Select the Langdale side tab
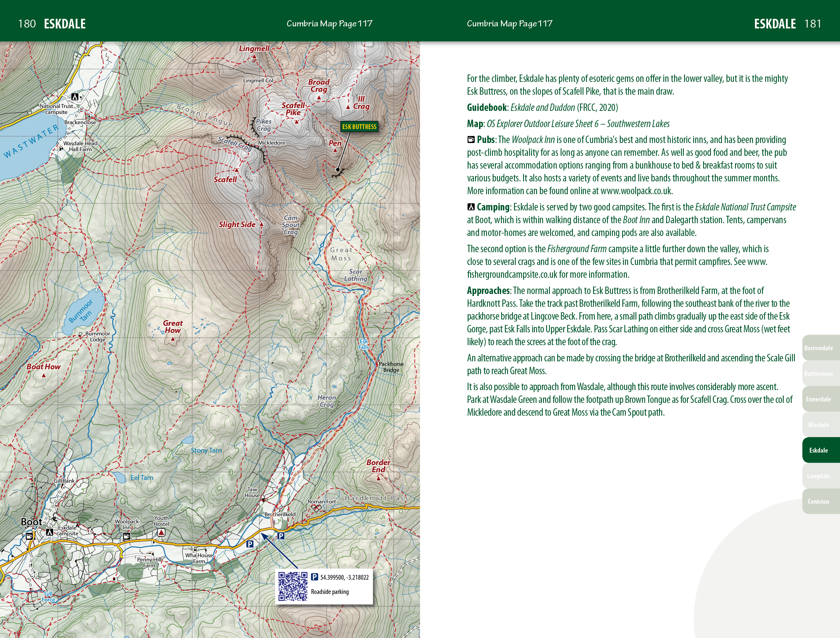The image size is (840, 638). click(x=821, y=476)
